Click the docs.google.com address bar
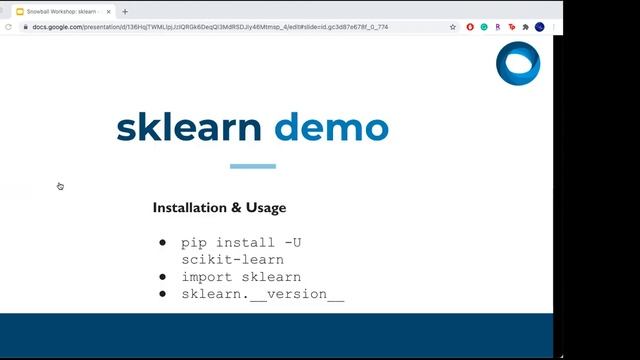The width and height of the screenshot is (640, 360). [x=239, y=27]
